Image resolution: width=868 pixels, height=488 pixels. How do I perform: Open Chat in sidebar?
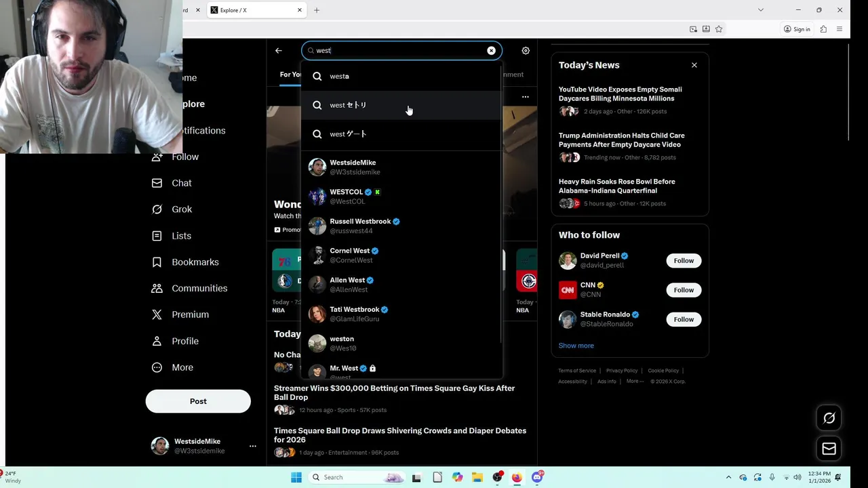(172, 183)
